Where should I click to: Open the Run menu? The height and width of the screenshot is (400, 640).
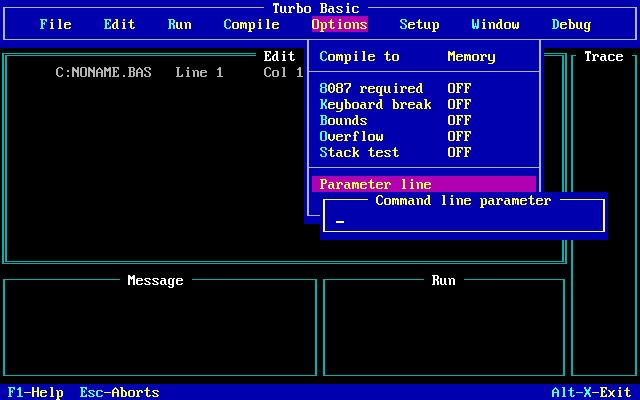click(x=180, y=24)
